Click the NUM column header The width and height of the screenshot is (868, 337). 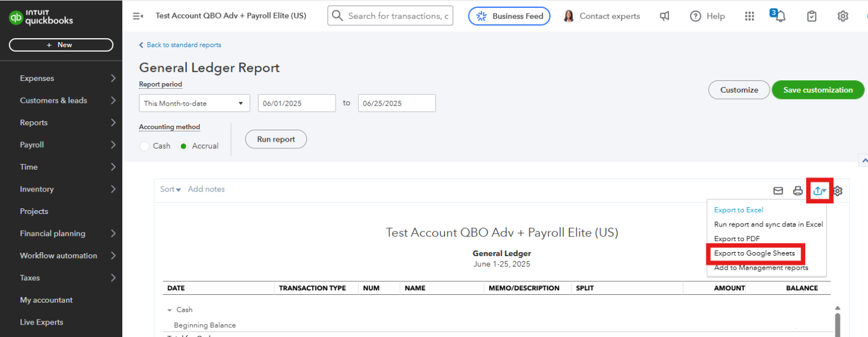(x=371, y=288)
